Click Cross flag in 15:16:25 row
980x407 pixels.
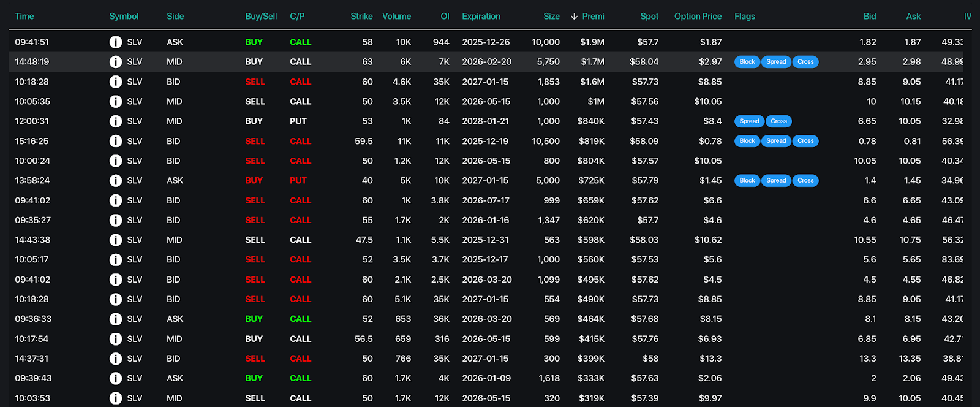point(805,141)
